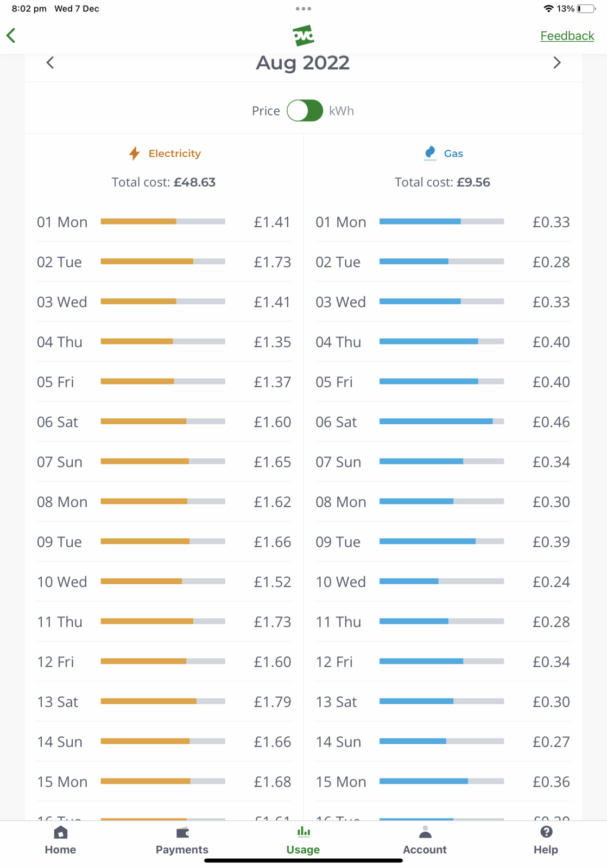Open the Home tab
607x868 pixels.
(x=60, y=840)
